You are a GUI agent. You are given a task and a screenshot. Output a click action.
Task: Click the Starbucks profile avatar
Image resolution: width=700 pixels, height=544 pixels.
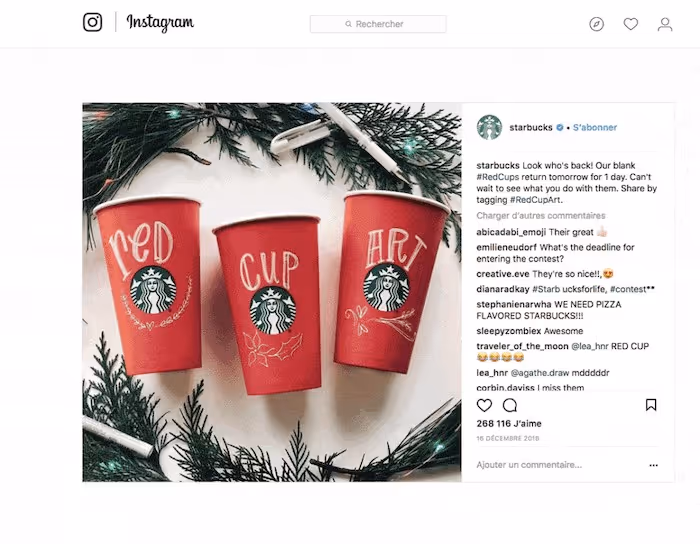[x=489, y=127]
